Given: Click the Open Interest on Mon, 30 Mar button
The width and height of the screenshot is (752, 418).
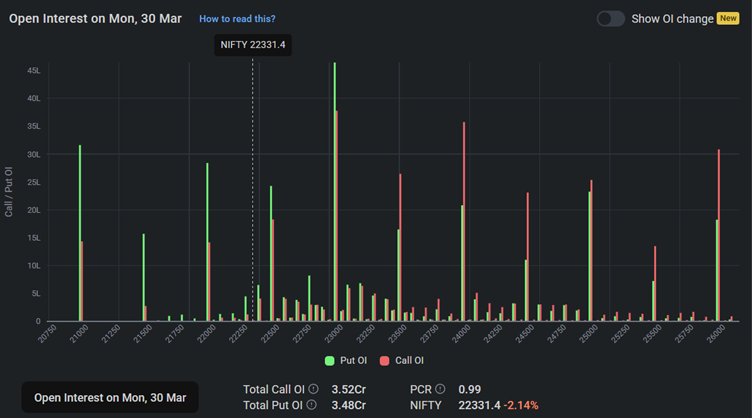Looking at the screenshot, I should click(x=110, y=397).
